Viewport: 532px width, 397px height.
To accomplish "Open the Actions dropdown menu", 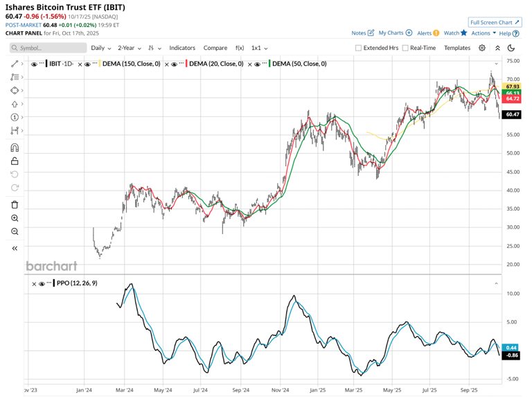I will (x=484, y=33).
